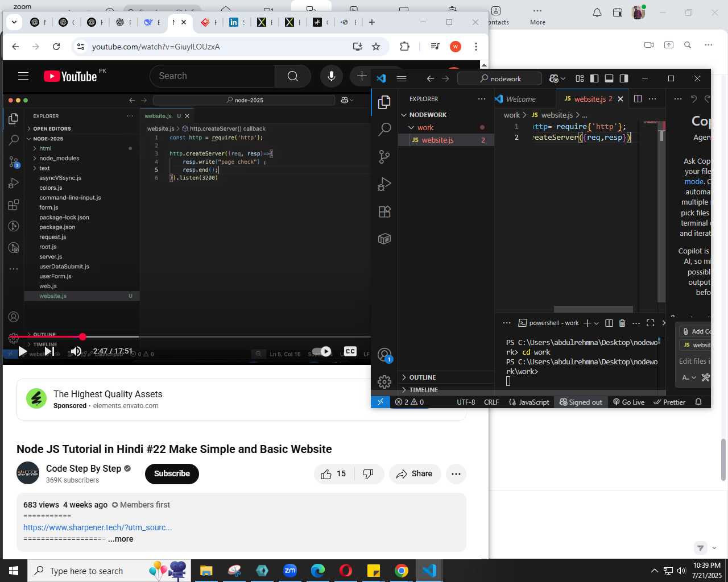Image resolution: width=728 pixels, height=582 pixels.
Task: Open Chrome tab search dropdown
Action: pyautogui.click(x=14, y=22)
